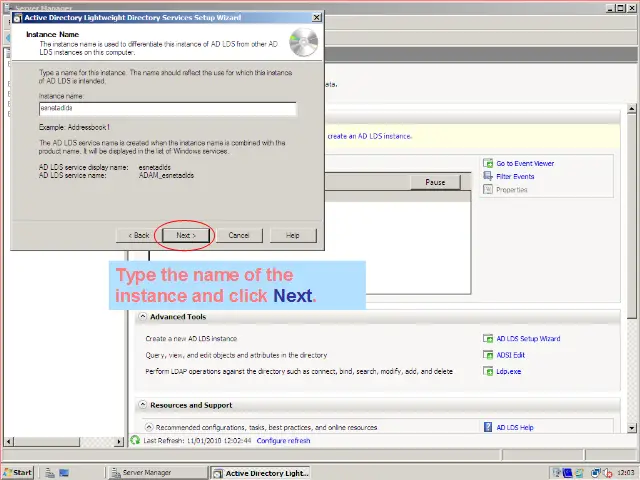The width and height of the screenshot is (640, 480).
Task: Launch AD LDS Setup Wizard link
Action: click(x=528, y=339)
